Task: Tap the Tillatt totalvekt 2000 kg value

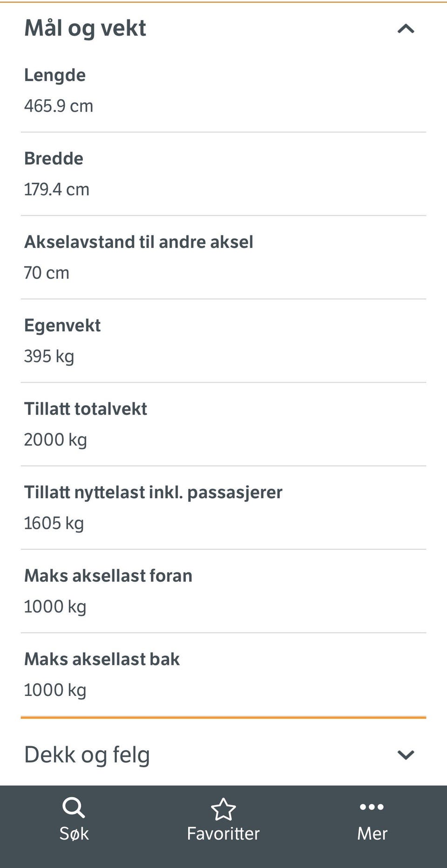Action: click(55, 440)
